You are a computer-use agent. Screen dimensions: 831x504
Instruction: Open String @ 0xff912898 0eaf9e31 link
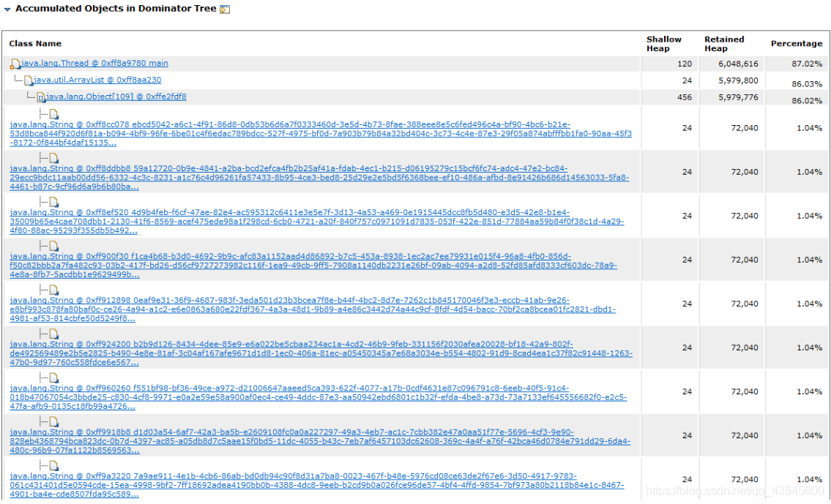[x=313, y=309]
